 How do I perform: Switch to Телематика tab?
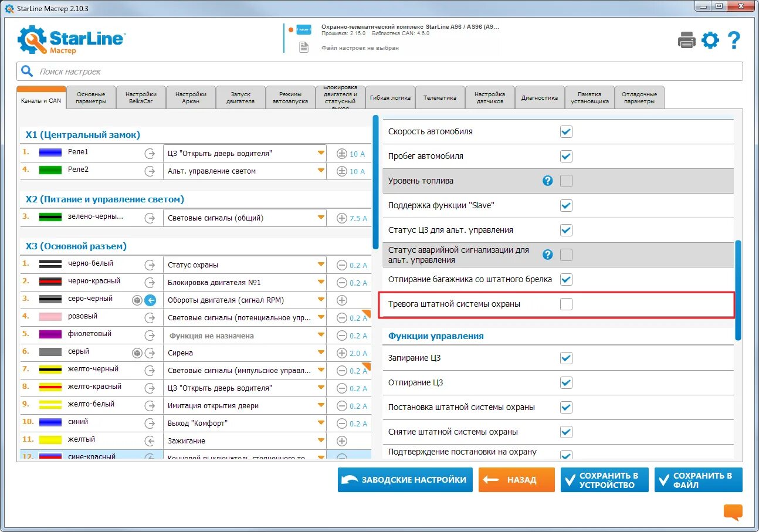440,97
